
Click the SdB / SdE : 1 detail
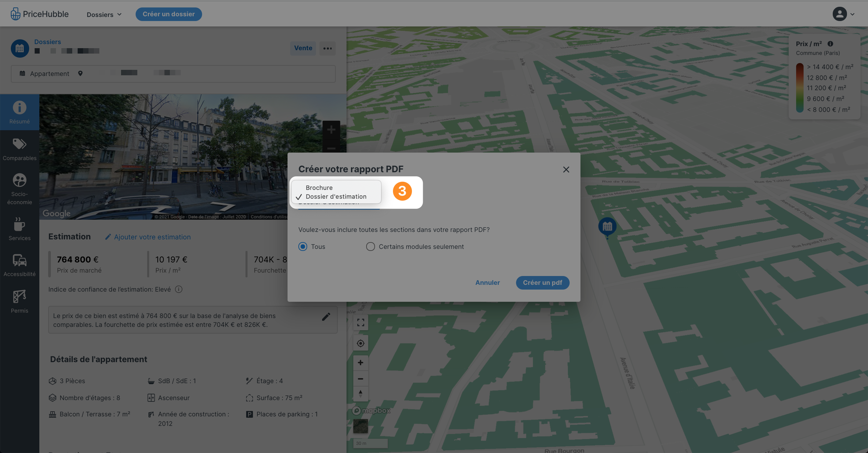(172, 381)
